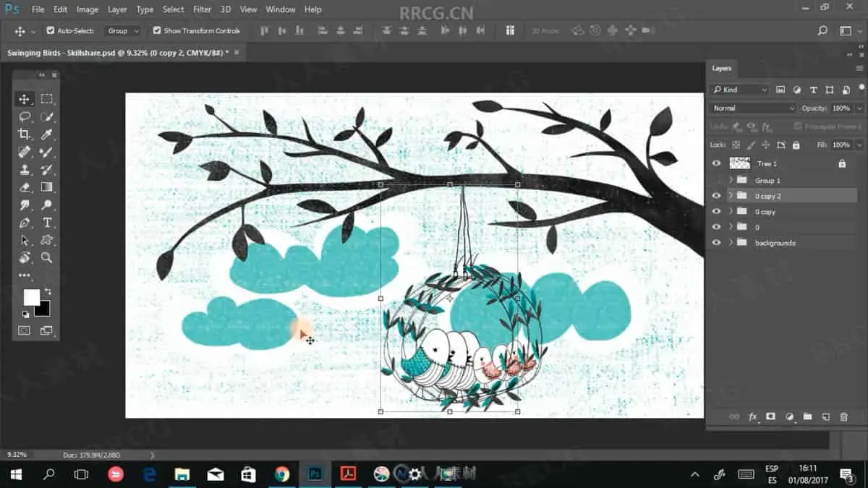Viewport: 868px width, 488px height.
Task: Select the Eyedropper tool
Action: (47, 134)
